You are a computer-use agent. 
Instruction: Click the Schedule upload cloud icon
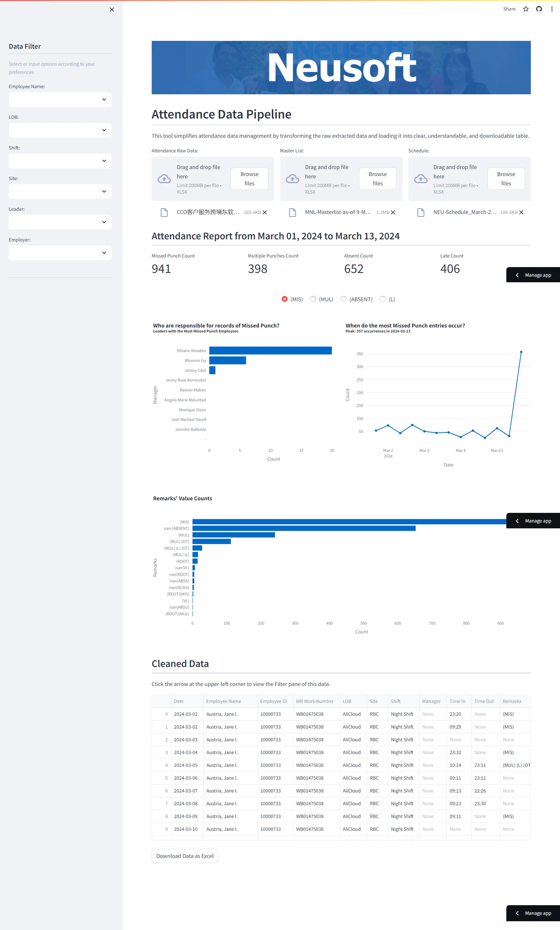(x=421, y=179)
